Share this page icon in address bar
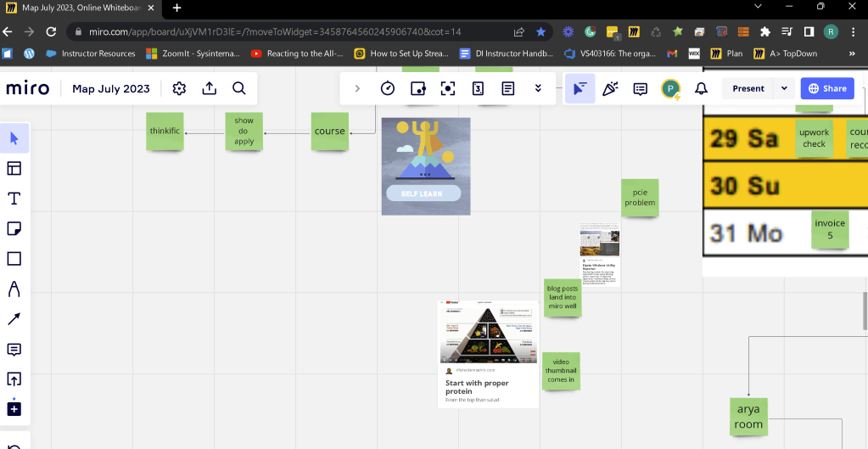This screenshot has height=449, width=868. pos(518,31)
